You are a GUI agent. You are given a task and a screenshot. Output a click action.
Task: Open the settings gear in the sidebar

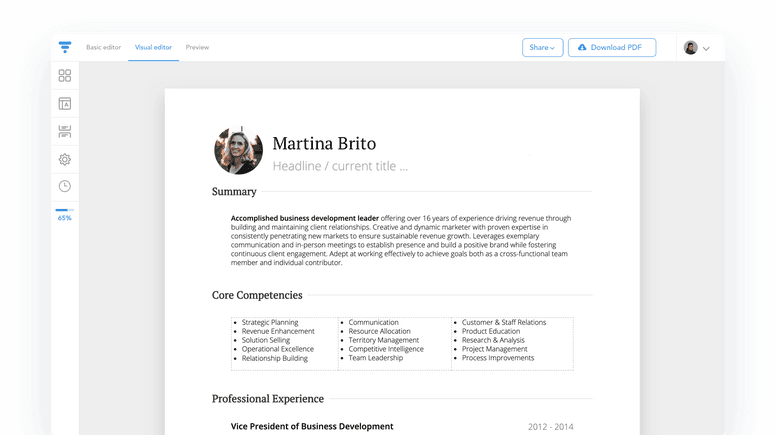click(65, 159)
